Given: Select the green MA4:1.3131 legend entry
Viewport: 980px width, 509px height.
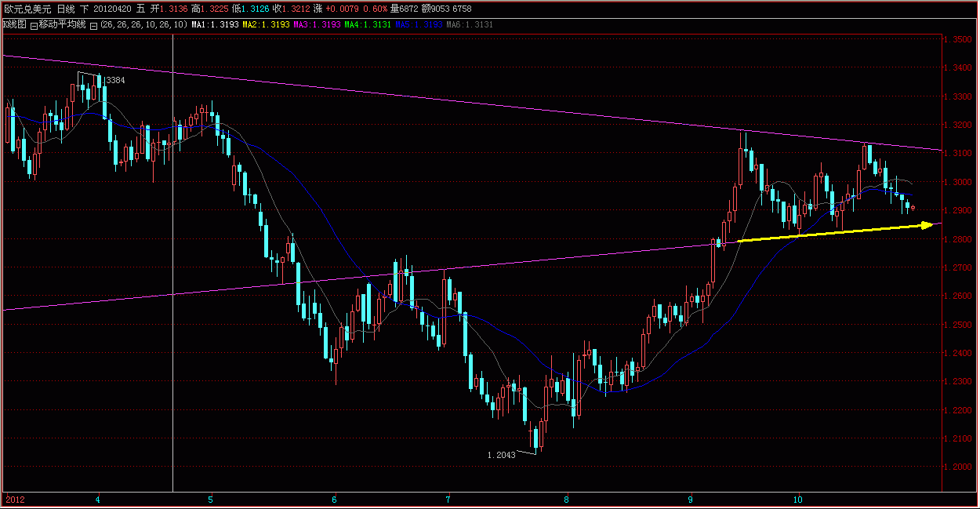Looking at the screenshot, I should pos(368,24).
